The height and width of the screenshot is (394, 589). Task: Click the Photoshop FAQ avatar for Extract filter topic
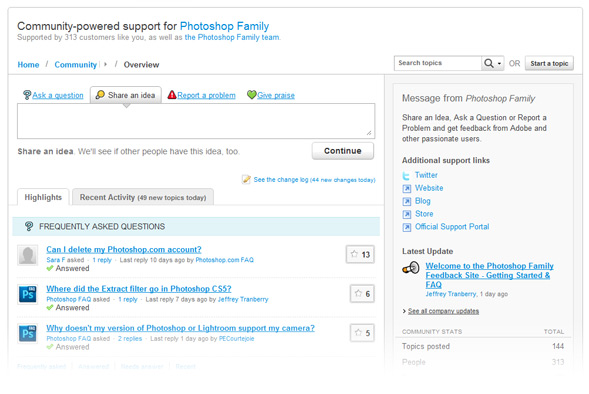tap(28, 294)
